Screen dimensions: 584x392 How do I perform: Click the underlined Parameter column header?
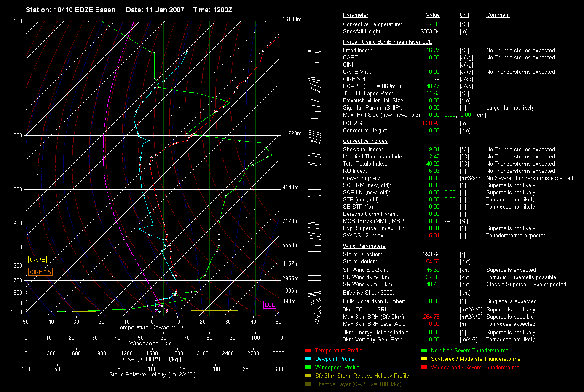click(355, 15)
